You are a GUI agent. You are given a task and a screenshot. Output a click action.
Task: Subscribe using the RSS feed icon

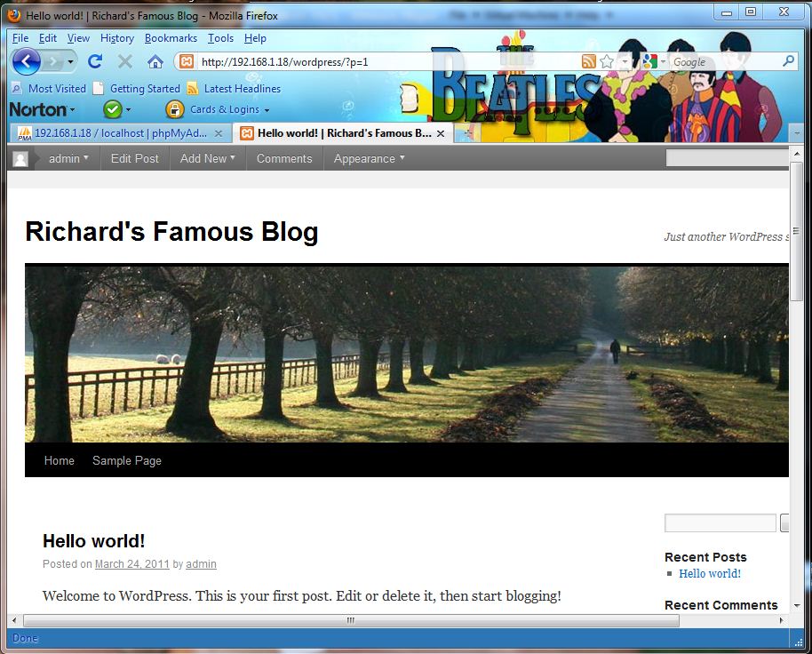click(589, 61)
